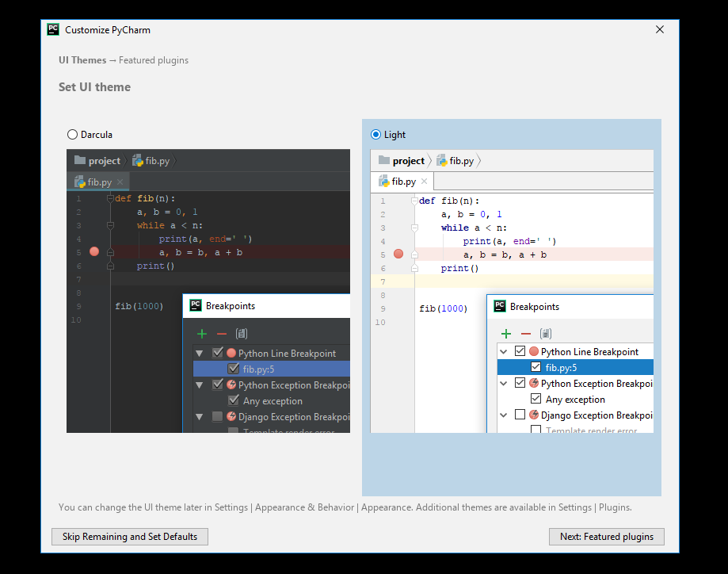
Task: Click fib.py Python file icon in Light breadcrumb
Action: click(x=441, y=161)
